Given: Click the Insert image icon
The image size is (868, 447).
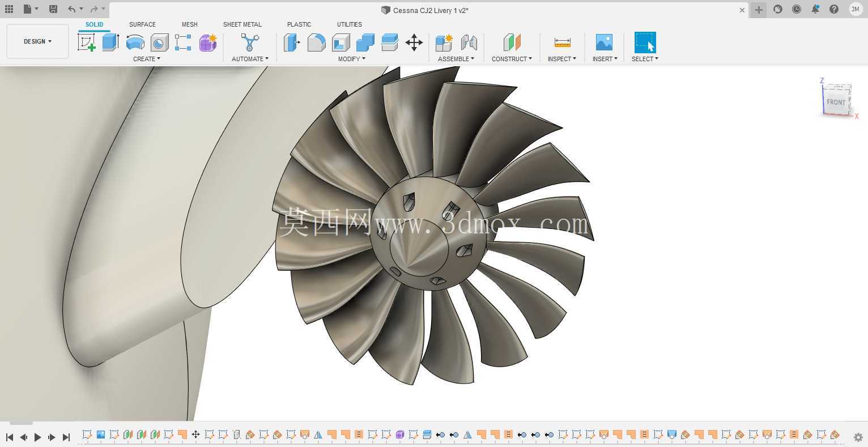Looking at the screenshot, I should point(604,42).
